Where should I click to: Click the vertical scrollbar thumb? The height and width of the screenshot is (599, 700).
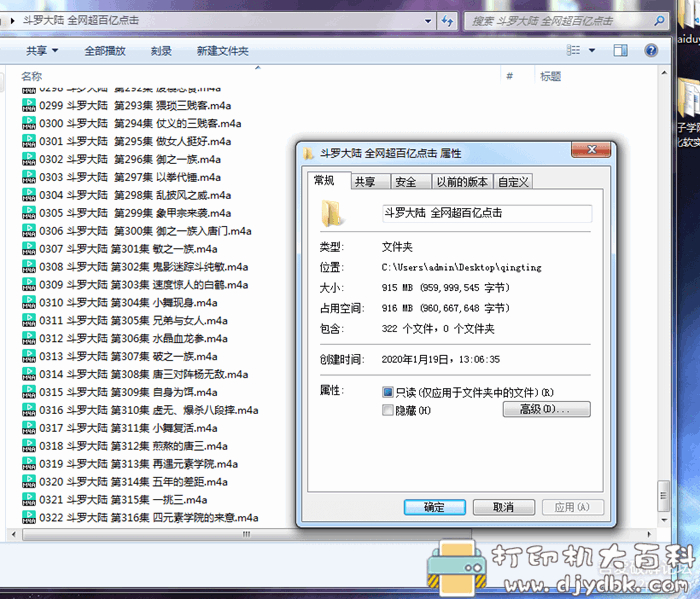pyautogui.click(x=663, y=495)
